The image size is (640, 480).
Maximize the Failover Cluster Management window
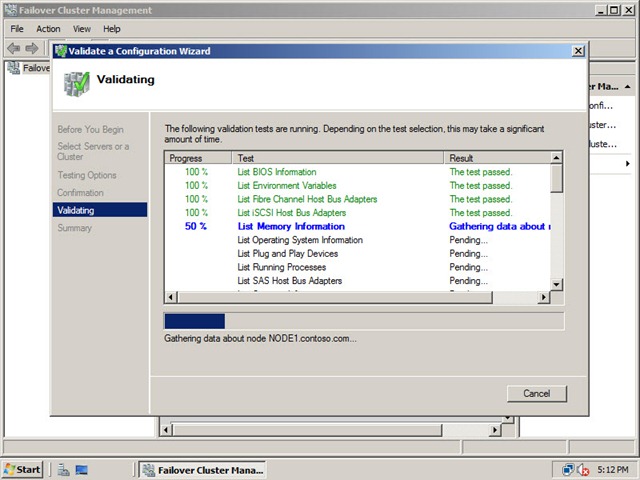(x=613, y=10)
